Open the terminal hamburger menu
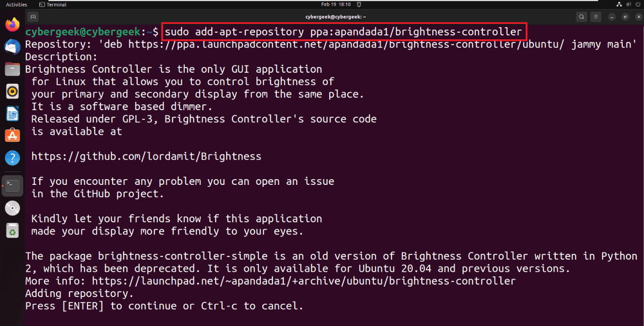 (597, 17)
